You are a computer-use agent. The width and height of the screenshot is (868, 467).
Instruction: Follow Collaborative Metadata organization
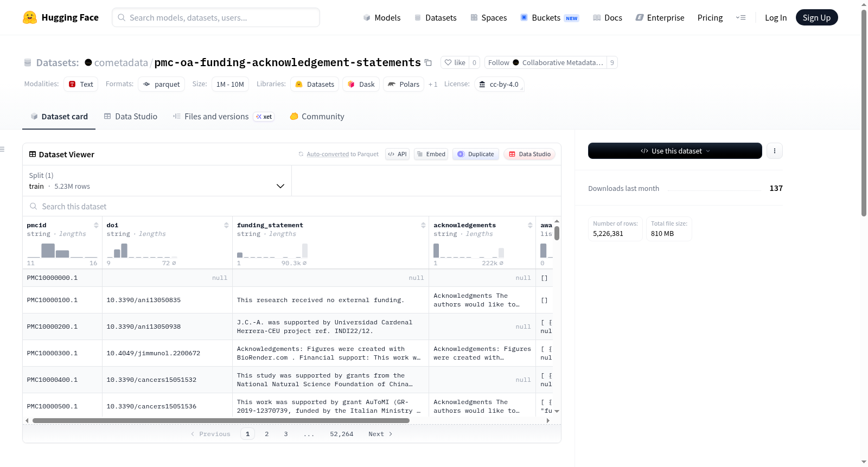coord(545,62)
